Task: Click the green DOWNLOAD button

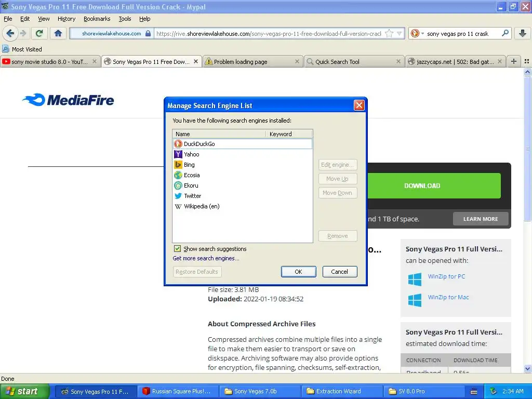Action: click(x=434, y=185)
